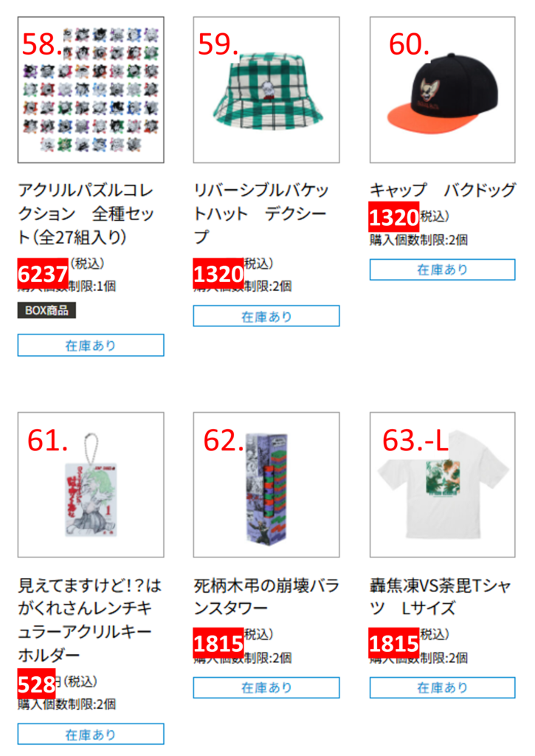This screenshot has height=756, width=535.
Task: Open the キャップ バクドッグ title link
Action: pyautogui.click(x=443, y=190)
